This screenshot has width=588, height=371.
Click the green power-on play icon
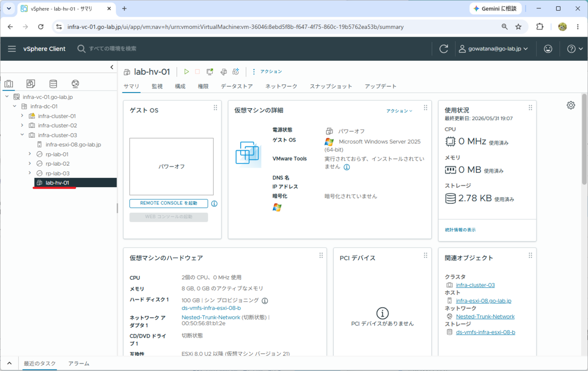(x=186, y=72)
